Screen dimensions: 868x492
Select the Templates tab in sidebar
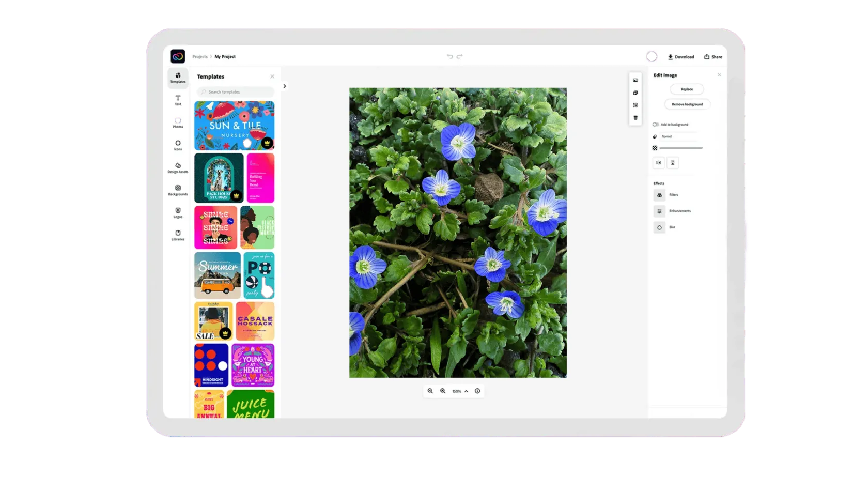tap(178, 78)
